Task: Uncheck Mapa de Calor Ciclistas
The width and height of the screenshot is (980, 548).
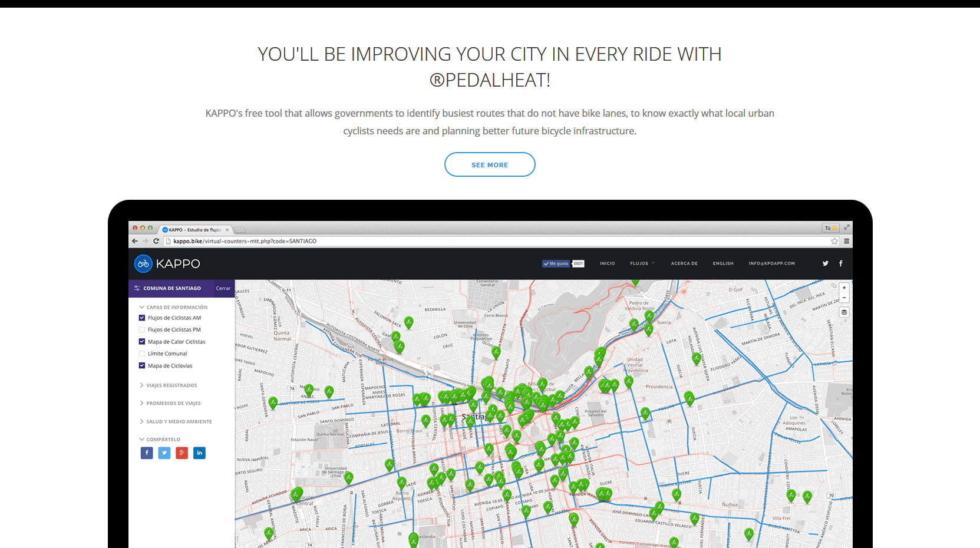Action: 142,342
